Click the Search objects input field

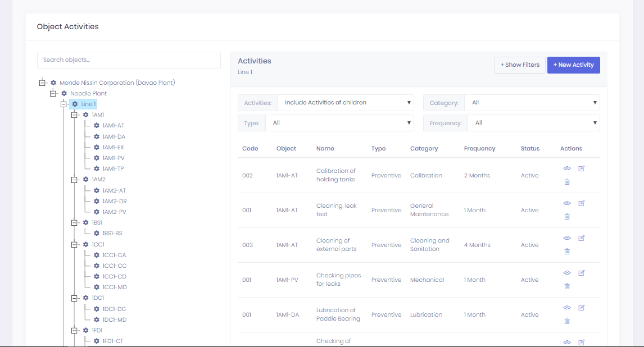coord(129,60)
